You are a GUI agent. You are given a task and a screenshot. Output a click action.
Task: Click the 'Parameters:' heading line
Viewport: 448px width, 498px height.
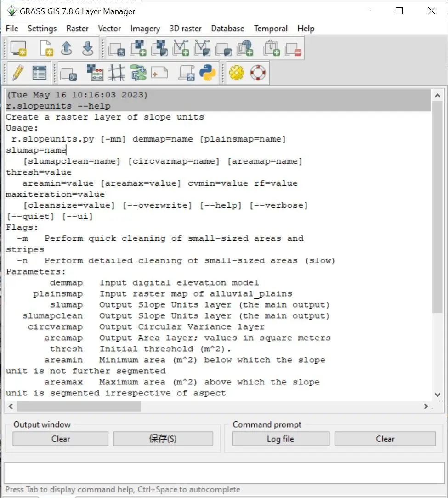click(x=36, y=272)
